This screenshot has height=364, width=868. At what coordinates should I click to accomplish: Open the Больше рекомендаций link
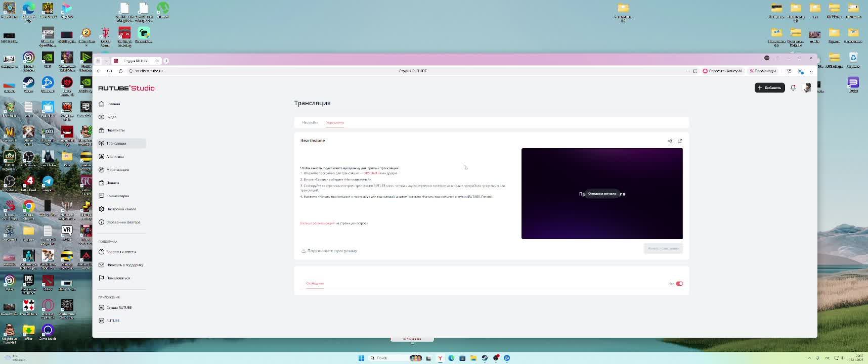coord(317,223)
